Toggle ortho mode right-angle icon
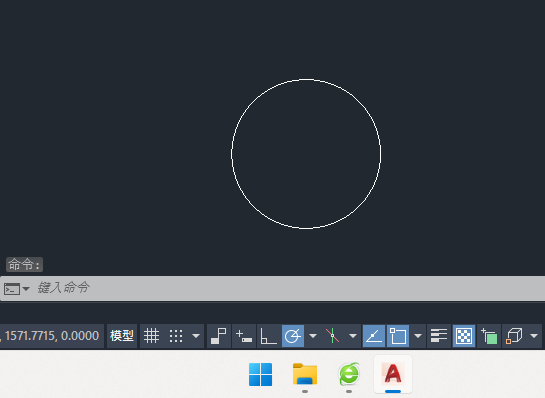 tap(268, 336)
